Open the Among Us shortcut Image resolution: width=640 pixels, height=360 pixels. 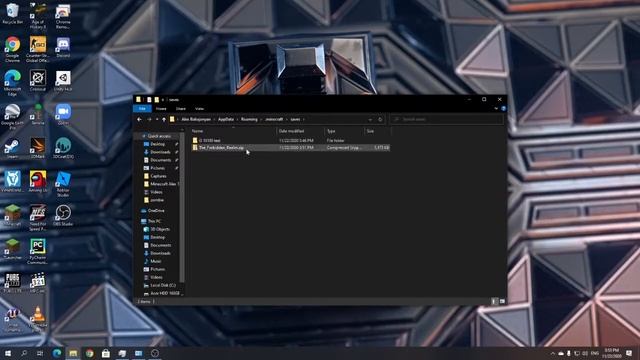click(x=38, y=181)
